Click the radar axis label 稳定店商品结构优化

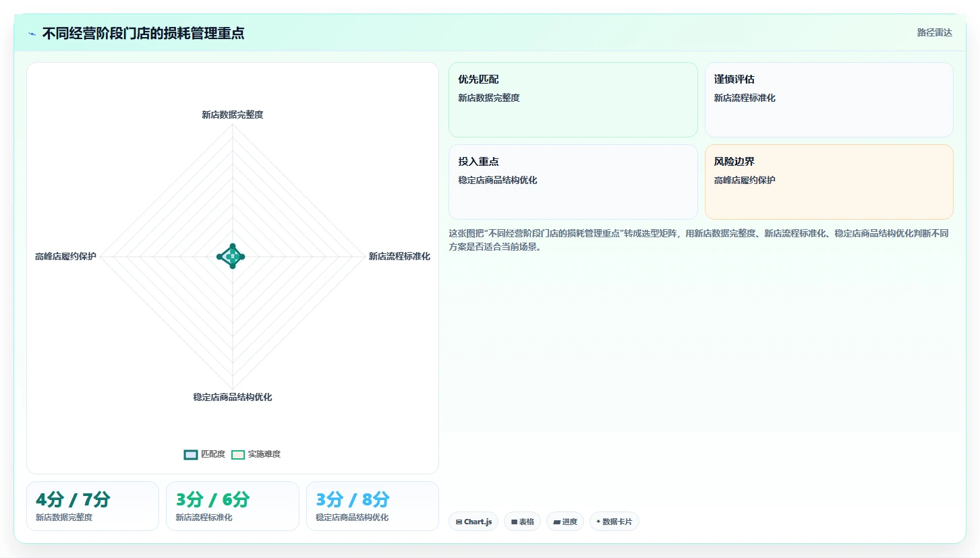[x=233, y=397]
